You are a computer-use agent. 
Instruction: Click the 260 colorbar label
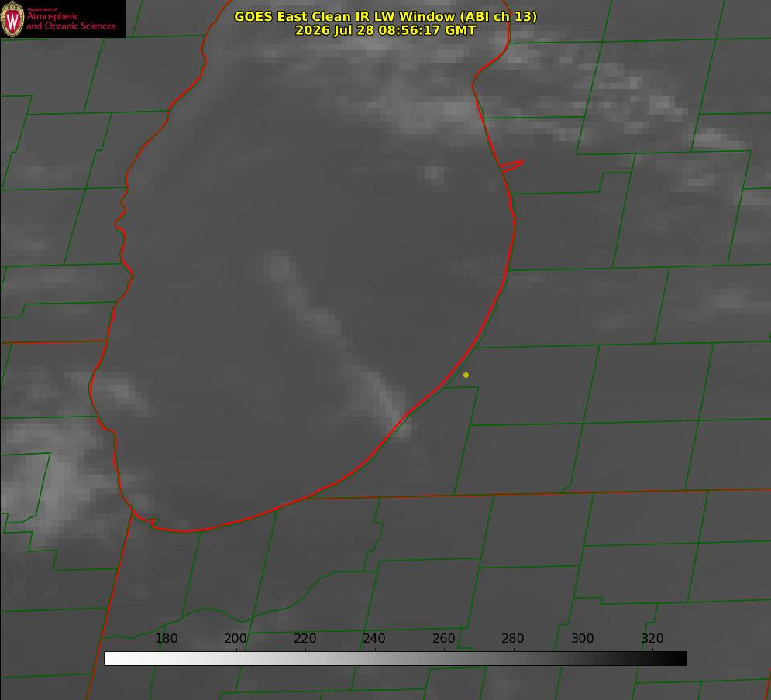(443, 638)
